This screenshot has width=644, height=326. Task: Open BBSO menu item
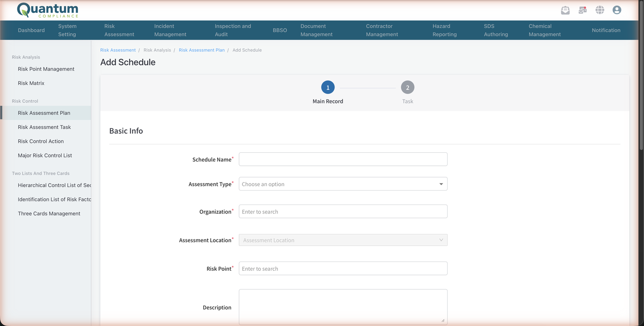280,30
